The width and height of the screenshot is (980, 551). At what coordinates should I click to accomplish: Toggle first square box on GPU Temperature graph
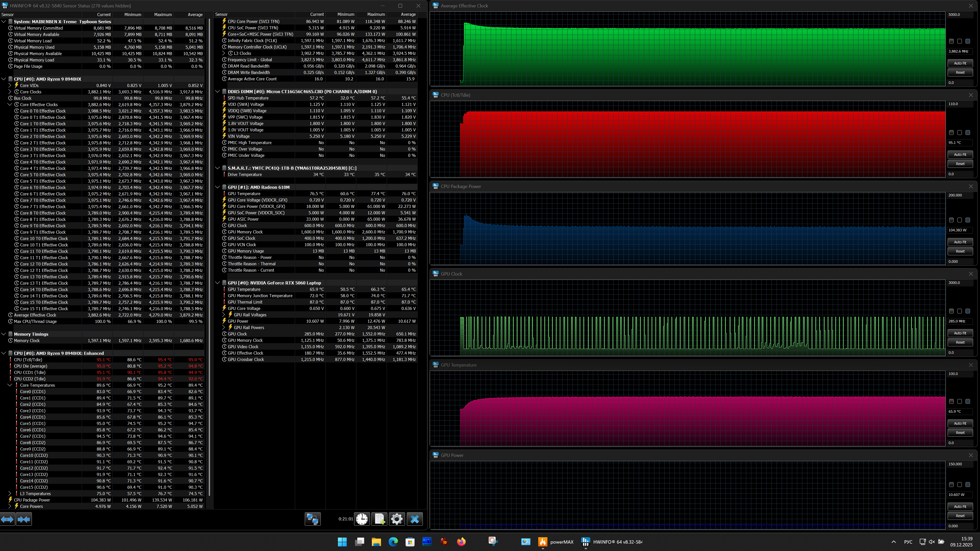[x=951, y=402]
